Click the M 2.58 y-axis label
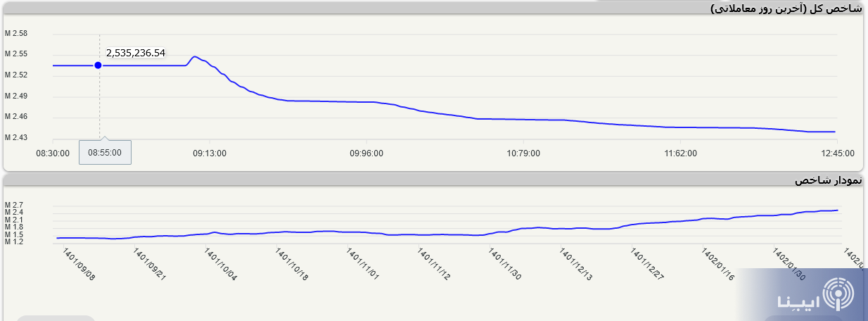The image size is (868, 321). [x=15, y=34]
